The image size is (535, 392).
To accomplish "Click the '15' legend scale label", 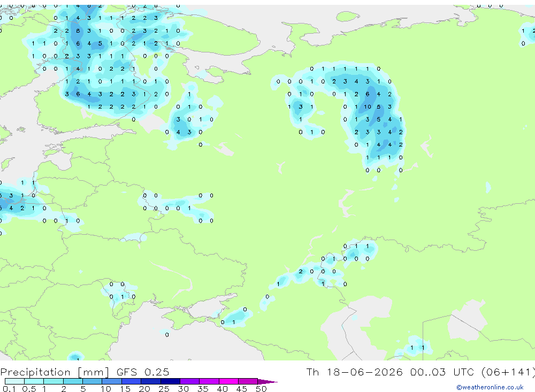I will point(125,389).
